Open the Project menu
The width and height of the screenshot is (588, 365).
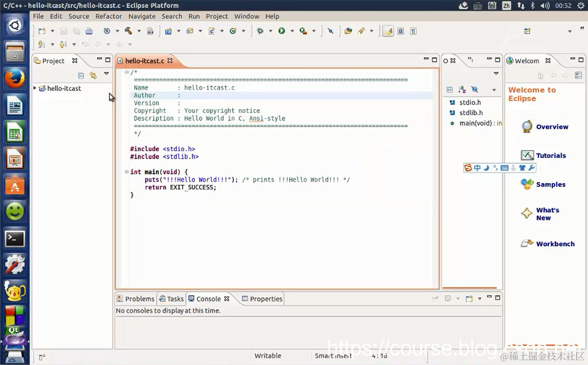(x=217, y=16)
